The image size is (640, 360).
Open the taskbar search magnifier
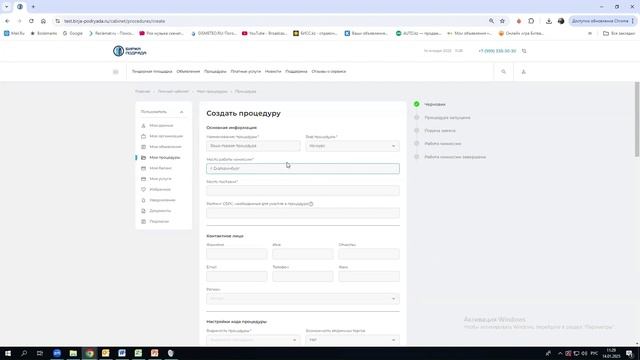pyautogui.click(x=24, y=353)
